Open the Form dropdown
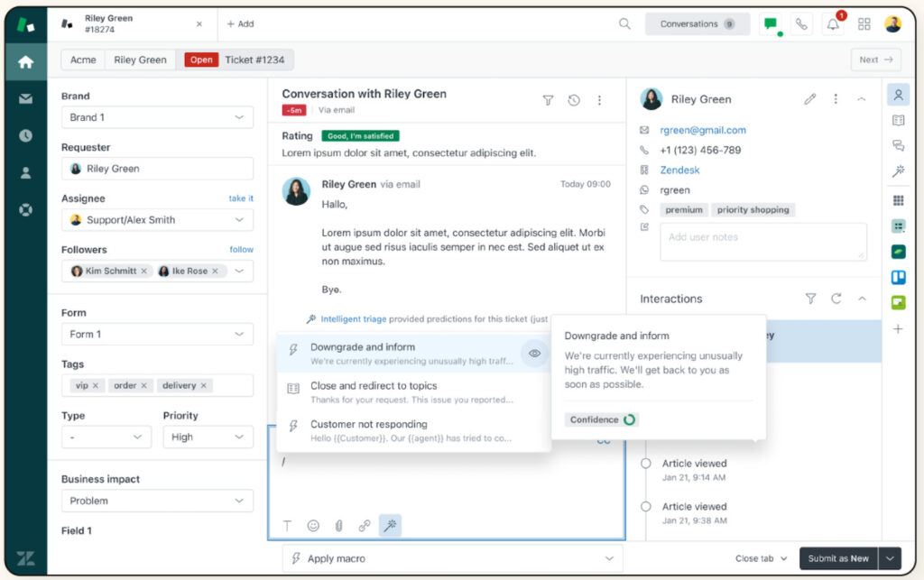Image resolution: width=924 pixels, height=580 pixels. coord(157,334)
